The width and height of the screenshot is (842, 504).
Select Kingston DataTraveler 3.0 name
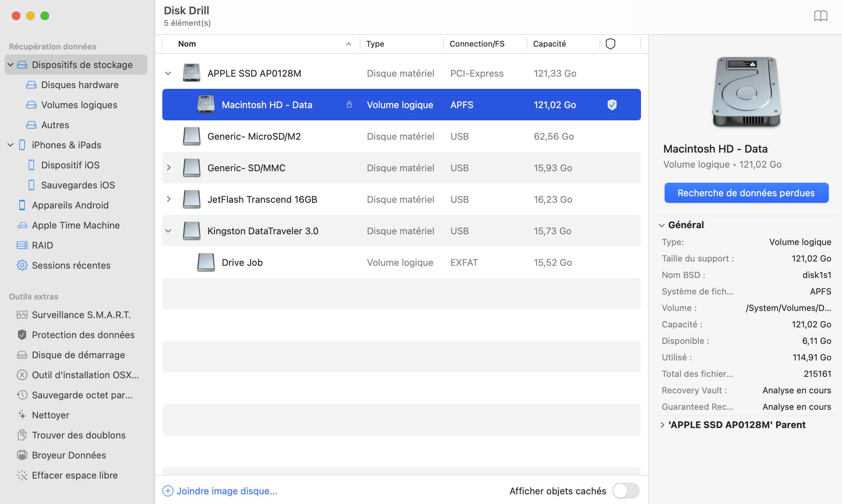pyautogui.click(x=263, y=231)
